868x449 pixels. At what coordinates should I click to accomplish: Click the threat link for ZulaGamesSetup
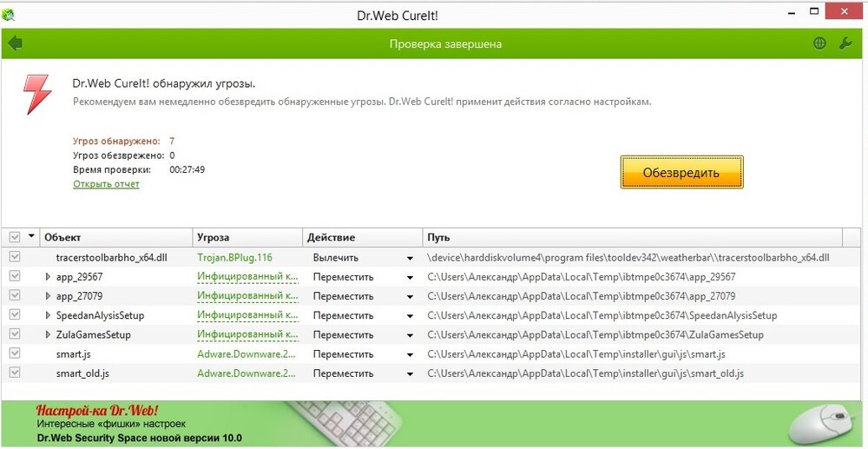click(247, 335)
